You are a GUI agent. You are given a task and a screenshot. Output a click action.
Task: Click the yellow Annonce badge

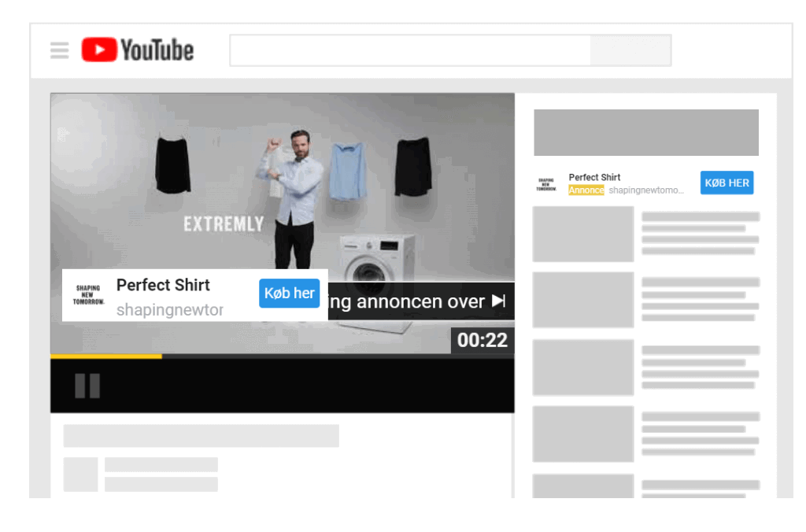586,190
